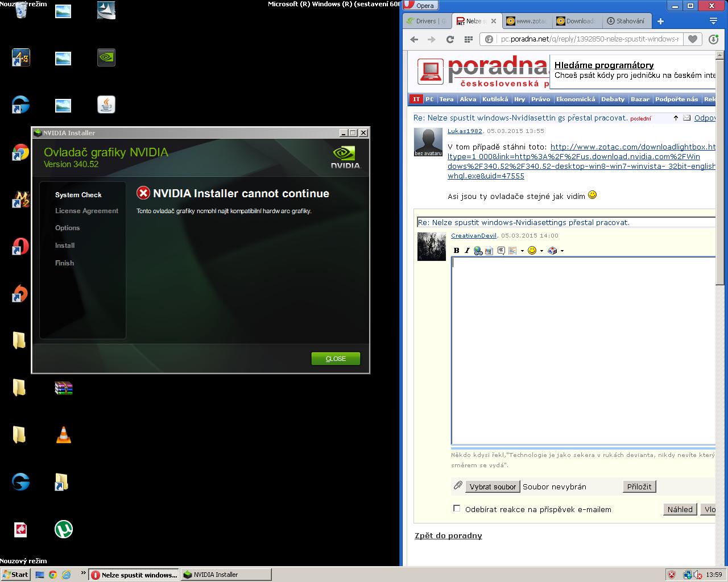Go back with Opera's back arrow

pyautogui.click(x=414, y=39)
